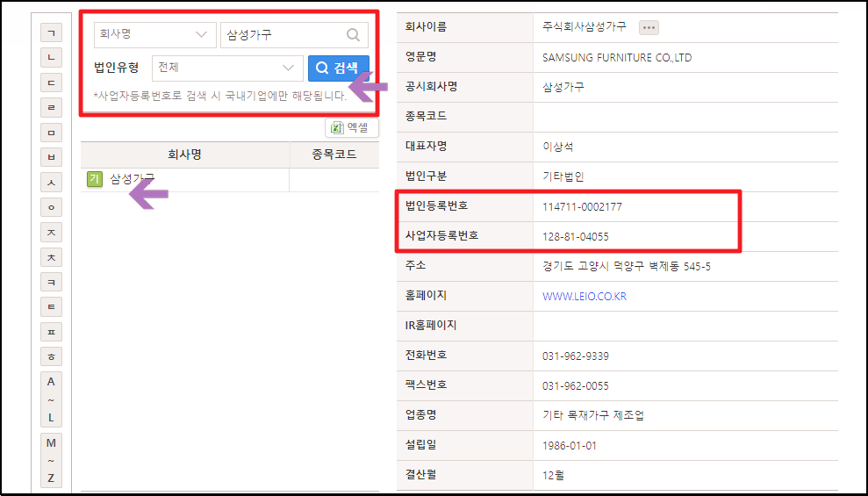This screenshot has width=868, height=496.
Task: Open the 회사명 search-type dropdown
Action: click(x=155, y=35)
